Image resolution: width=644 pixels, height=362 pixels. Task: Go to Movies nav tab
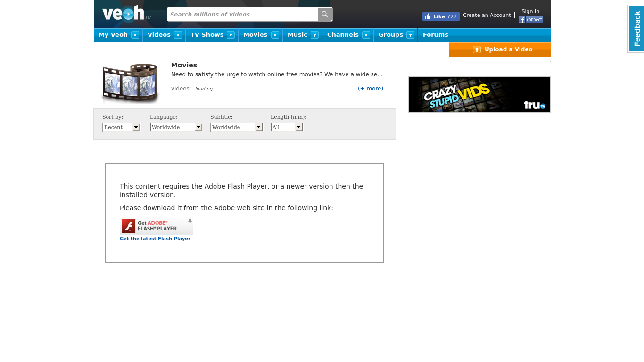(255, 35)
